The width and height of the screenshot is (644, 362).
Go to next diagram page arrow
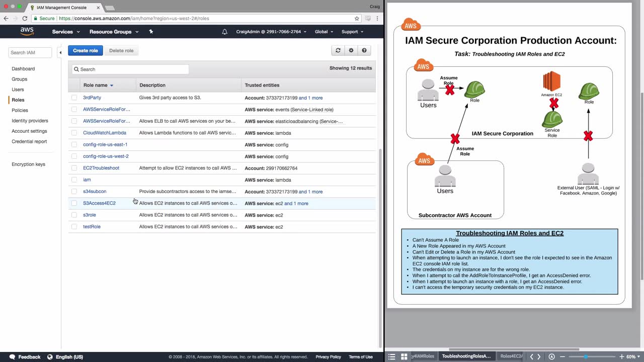[x=539, y=356]
